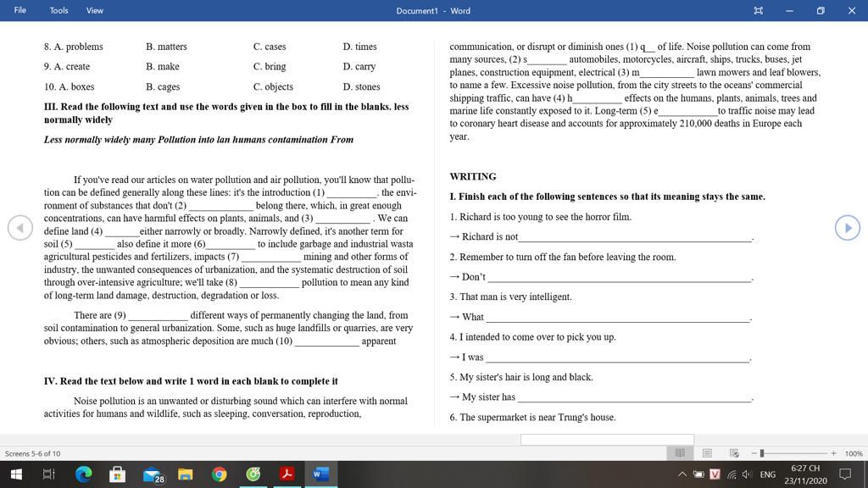Open the green Coc Coc browser icon
The image size is (868, 488).
253,474
